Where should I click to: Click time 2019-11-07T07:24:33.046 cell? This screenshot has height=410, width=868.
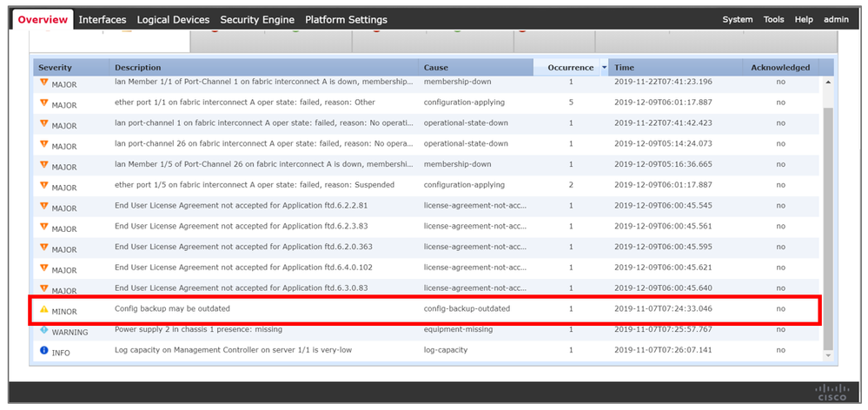coord(663,308)
